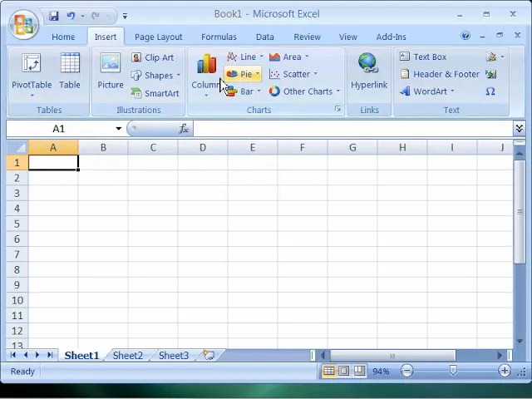Click the Signature Line icon
The image size is (532, 399).
pos(491,57)
